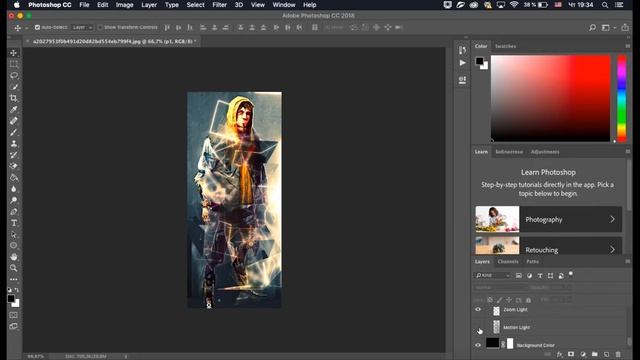Toggle adjustment layer filter

tap(529, 276)
